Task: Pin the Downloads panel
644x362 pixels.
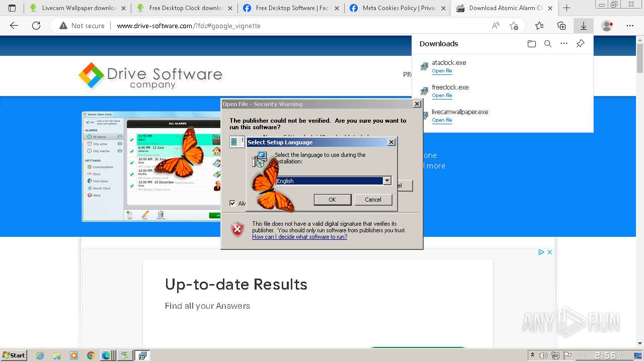Action: 580,44
